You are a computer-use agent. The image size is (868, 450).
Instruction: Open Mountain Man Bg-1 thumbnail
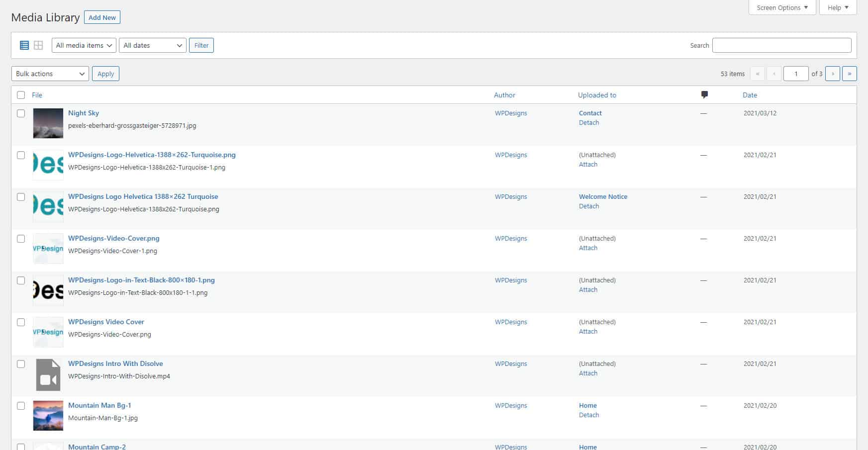48,415
